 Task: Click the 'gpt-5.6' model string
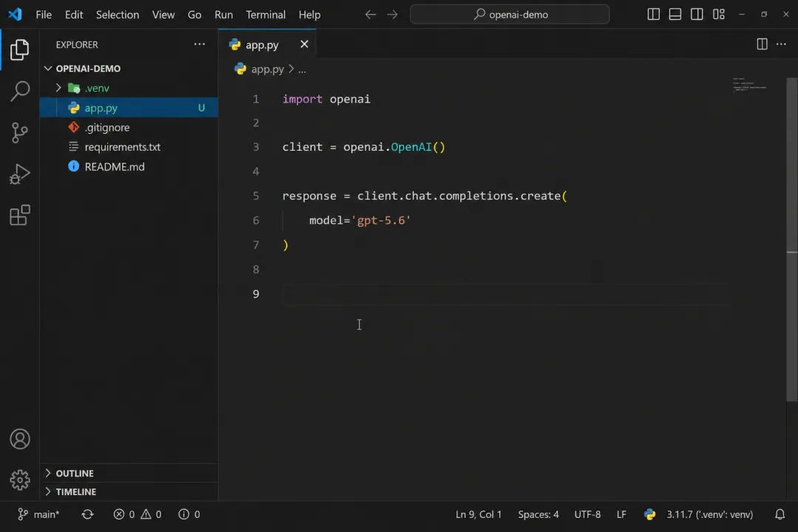click(x=381, y=220)
